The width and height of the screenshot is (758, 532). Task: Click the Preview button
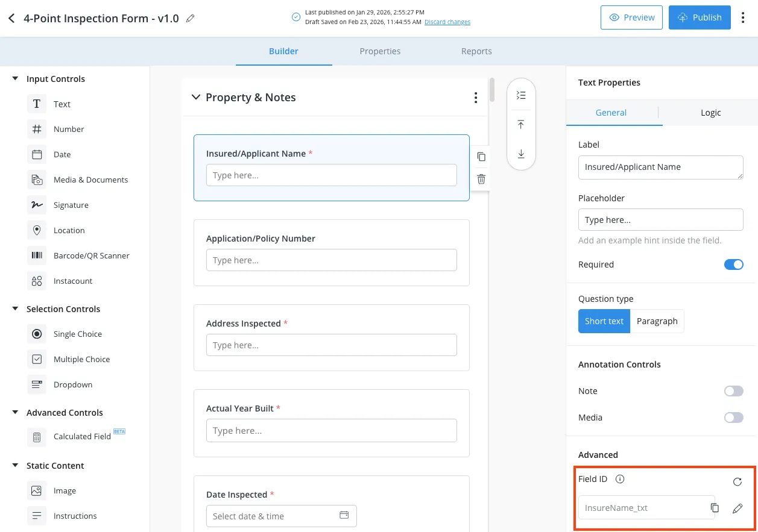(x=631, y=17)
